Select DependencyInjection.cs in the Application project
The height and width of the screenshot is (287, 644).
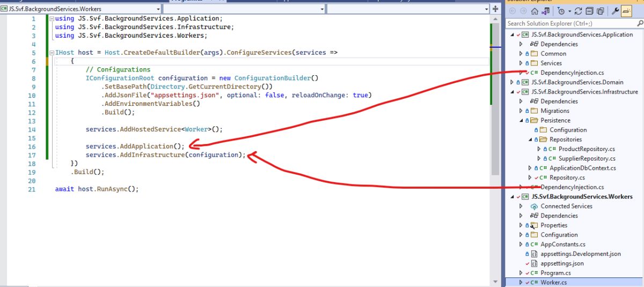pos(572,73)
